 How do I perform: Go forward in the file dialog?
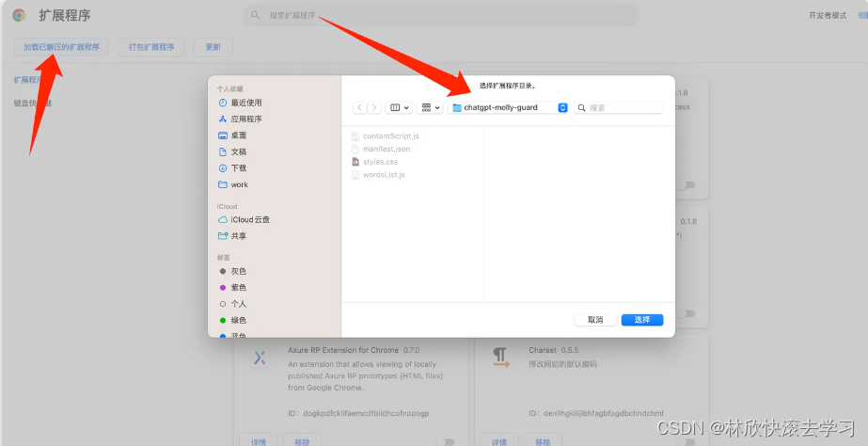click(374, 107)
